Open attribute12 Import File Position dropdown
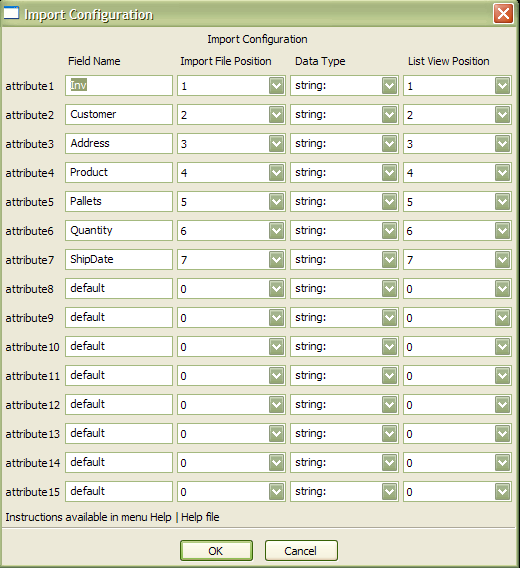This screenshot has height=572, width=524. pos(277,405)
